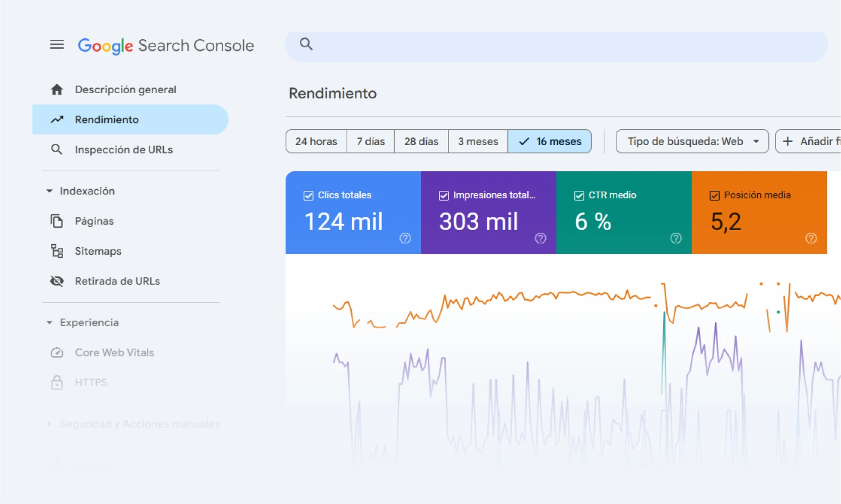Click the 6 % CTR value

593,222
